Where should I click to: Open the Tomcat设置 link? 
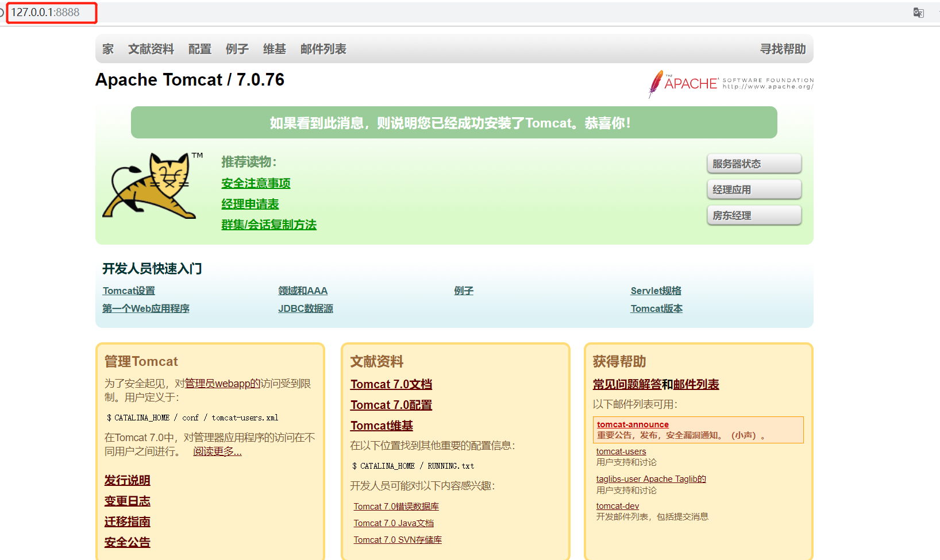tap(129, 291)
